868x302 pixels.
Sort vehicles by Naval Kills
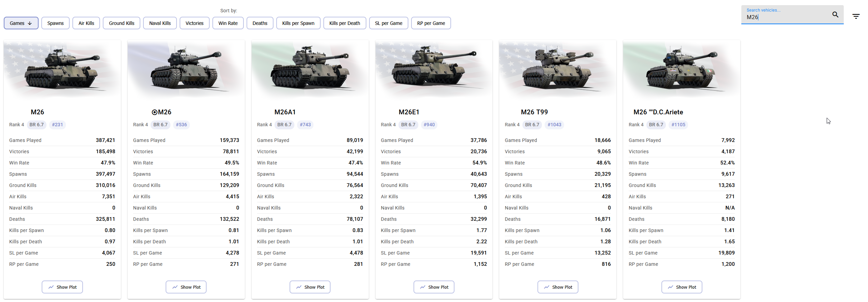pyautogui.click(x=160, y=23)
